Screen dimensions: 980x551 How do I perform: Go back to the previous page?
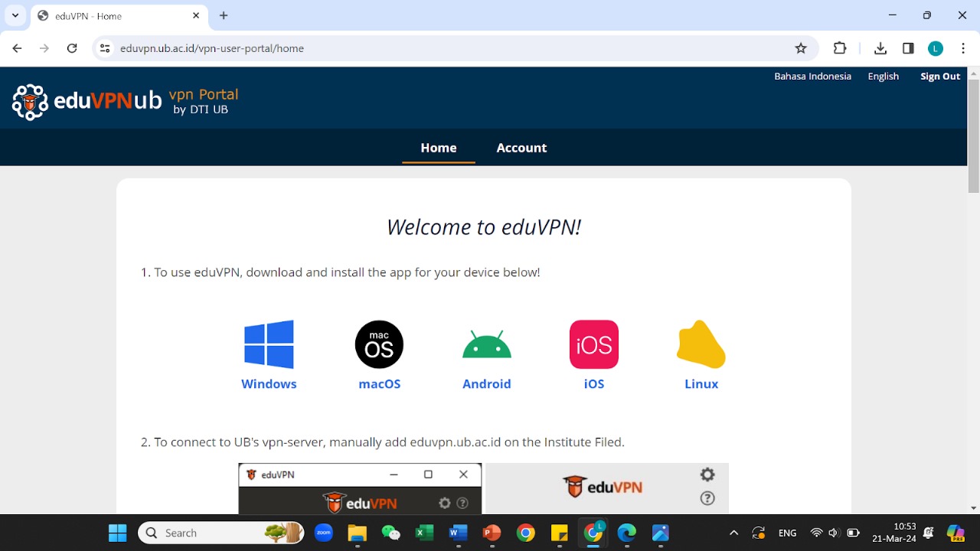pyautogui.click(x=18, y=48)
